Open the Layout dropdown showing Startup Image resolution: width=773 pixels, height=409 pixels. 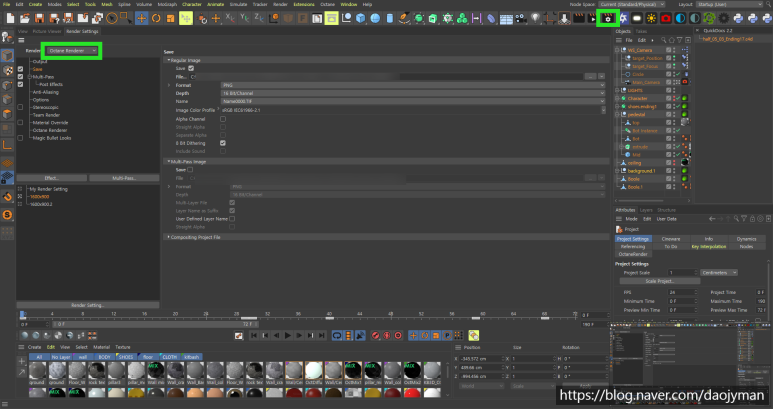pyautogui.click(x=730, y=4)
